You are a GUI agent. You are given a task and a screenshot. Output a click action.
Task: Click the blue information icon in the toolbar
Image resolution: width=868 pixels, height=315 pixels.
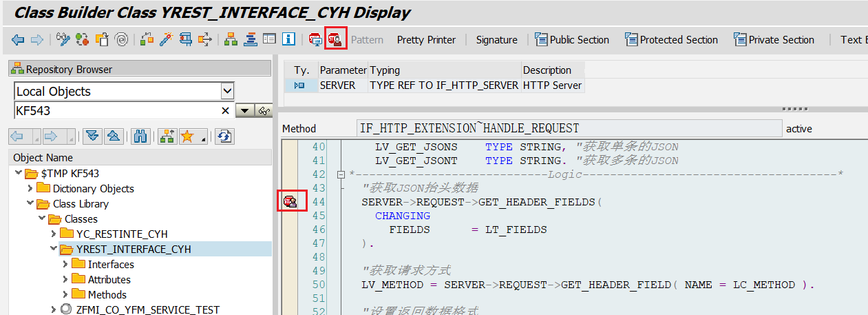click(289, 39)
